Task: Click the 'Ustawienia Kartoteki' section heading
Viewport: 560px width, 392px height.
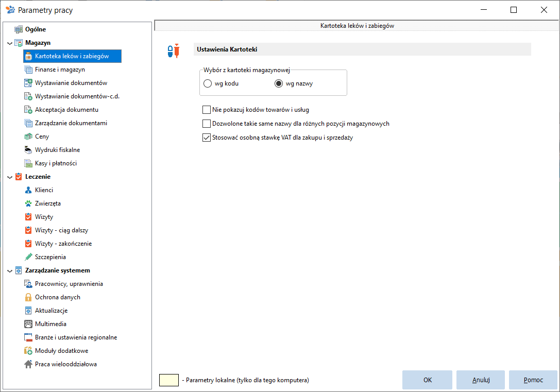Action: click(227, 49)
